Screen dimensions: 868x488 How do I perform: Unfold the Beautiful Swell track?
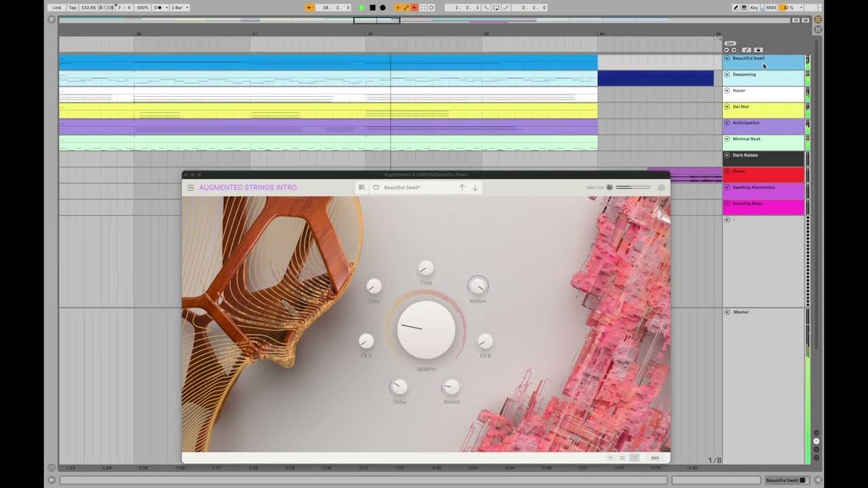coord(727,58)
